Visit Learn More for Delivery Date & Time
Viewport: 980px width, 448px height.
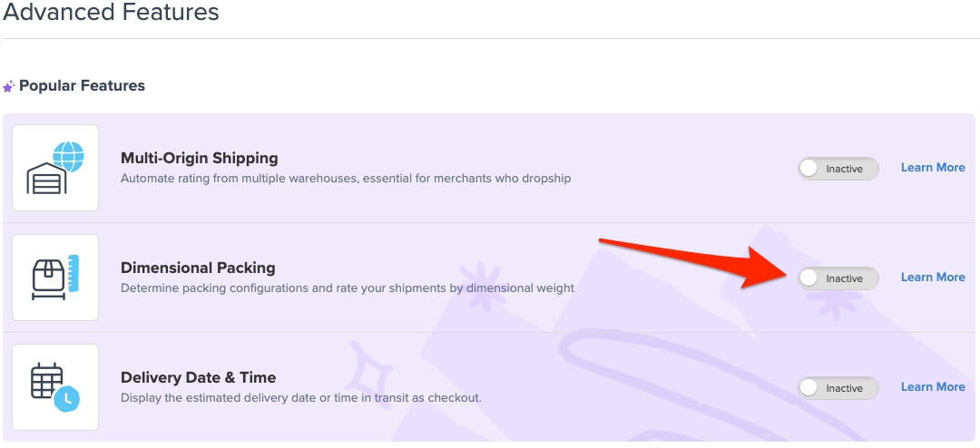(932, 387)
